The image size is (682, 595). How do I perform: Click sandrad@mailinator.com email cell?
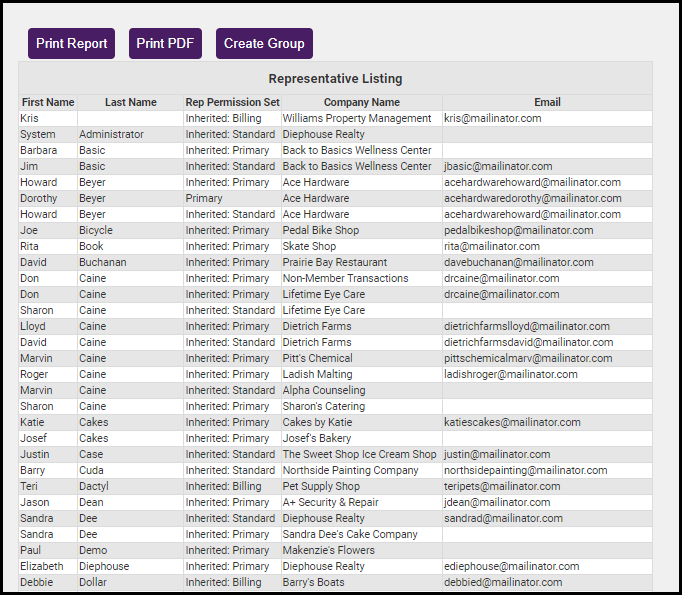pos(547,518)
